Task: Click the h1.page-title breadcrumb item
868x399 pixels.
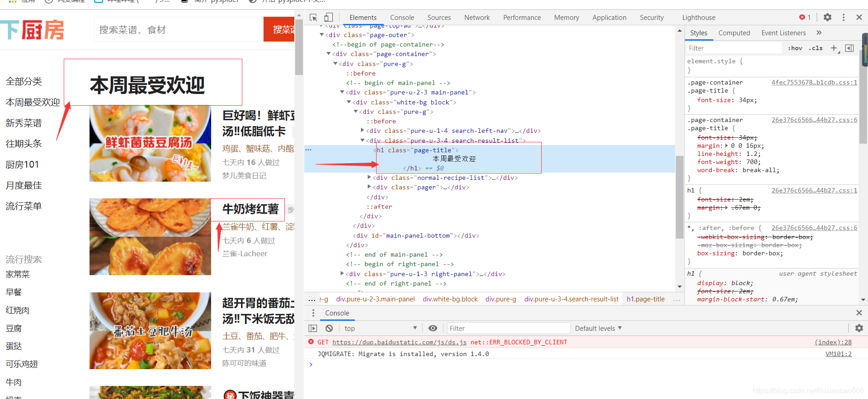Action: [x=646, y=299]
